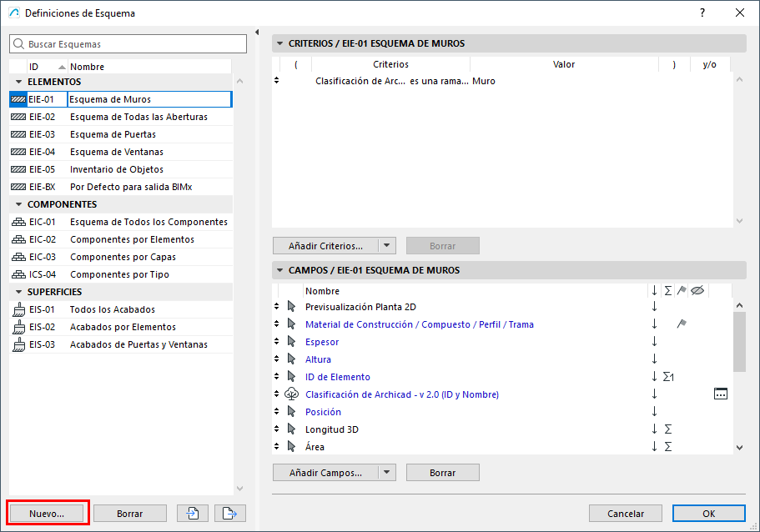Collapse the CAMPOS panel
Image resolution: width=760 pixels, height=532 pixels.
click(279, 270)
